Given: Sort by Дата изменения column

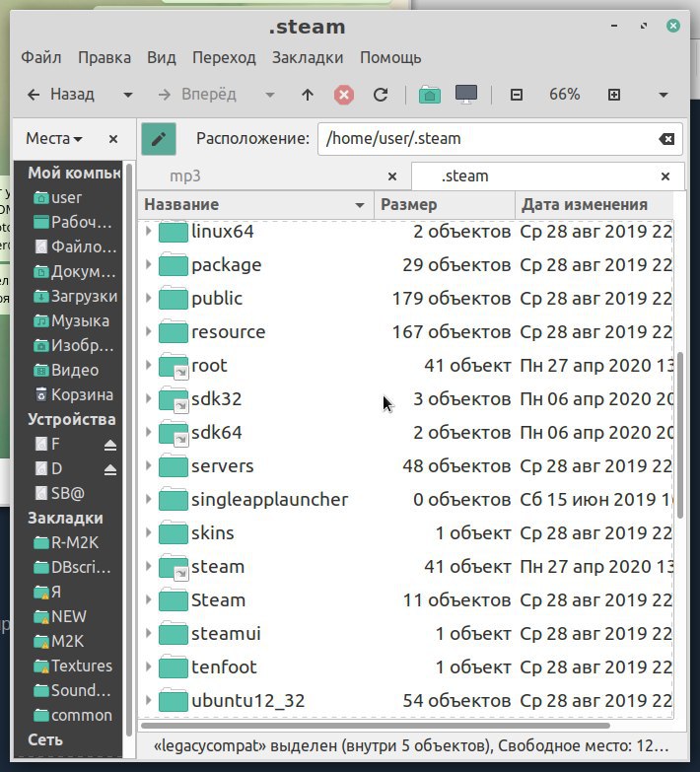Looking at the screenshot, I should point(595,205).
